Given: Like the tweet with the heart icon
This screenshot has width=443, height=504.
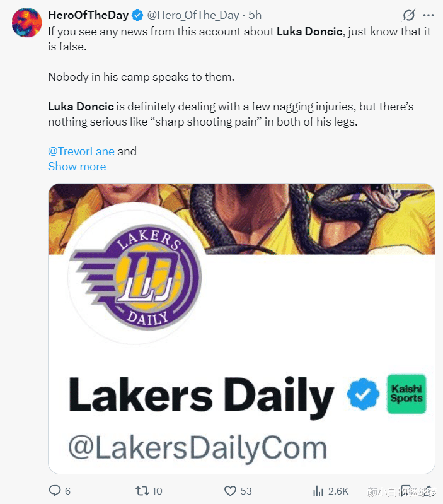Looking at the screenshot, I should (231, 490).
